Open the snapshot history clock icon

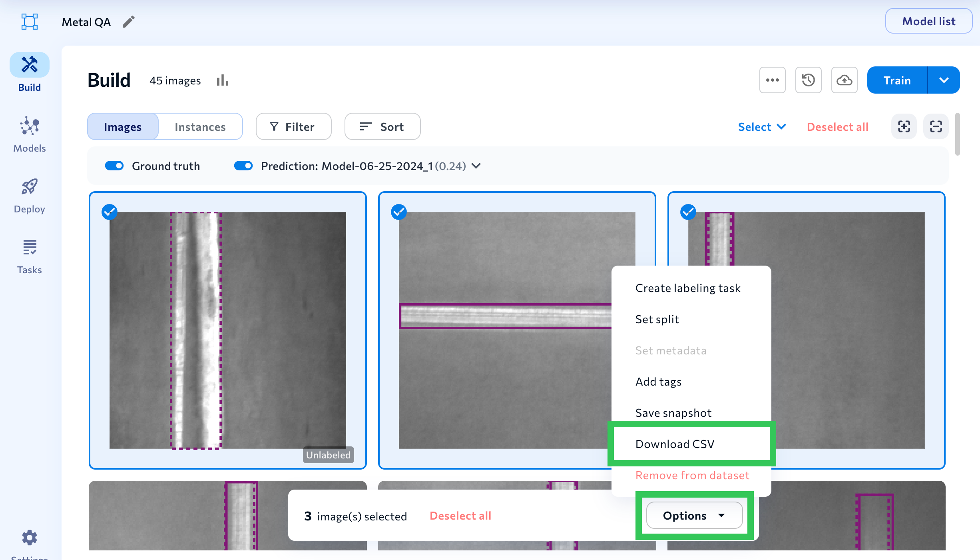point(809,80)
